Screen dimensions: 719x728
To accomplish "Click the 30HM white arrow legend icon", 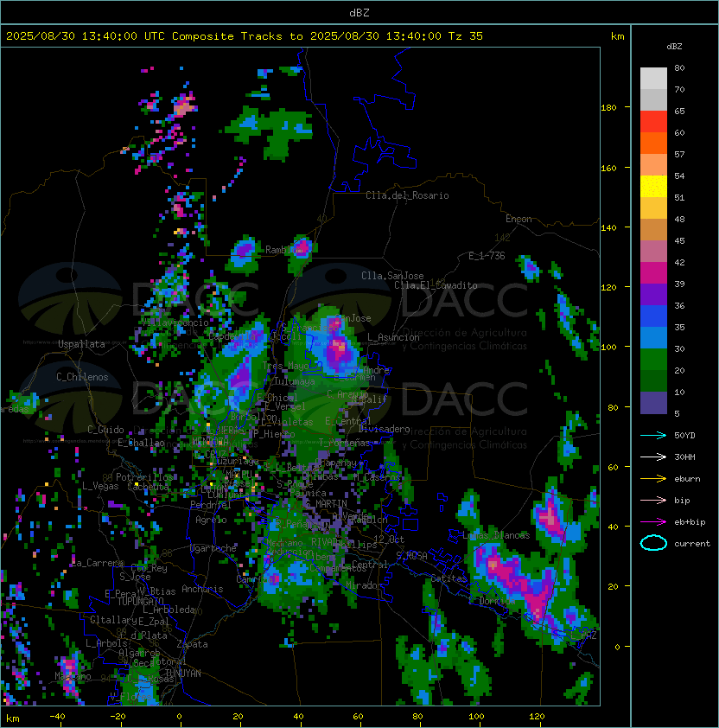I will (x=653, y=457).
